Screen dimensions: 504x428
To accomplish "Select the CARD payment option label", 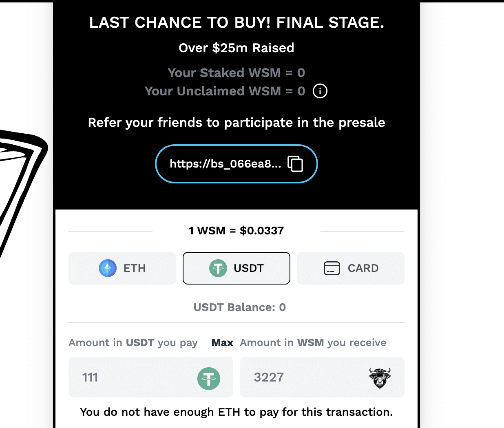I will (x=363, y=268).
